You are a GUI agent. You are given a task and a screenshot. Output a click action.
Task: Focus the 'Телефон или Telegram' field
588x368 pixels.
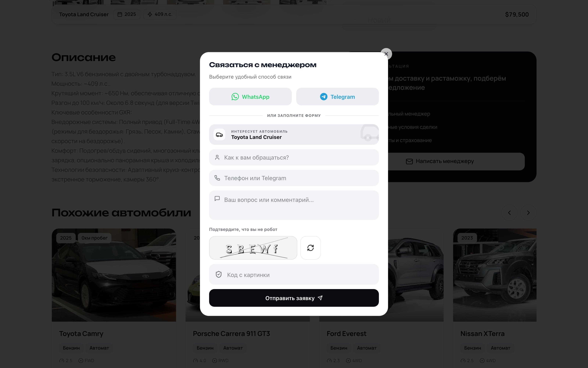[x=294, y=178]
